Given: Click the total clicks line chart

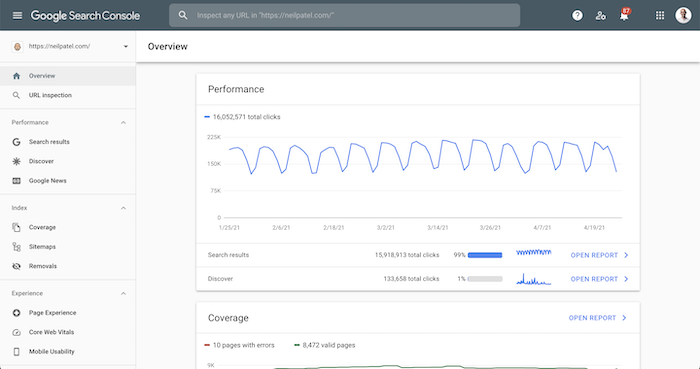Looking at the screenshot, I should (x=423, y=157).
